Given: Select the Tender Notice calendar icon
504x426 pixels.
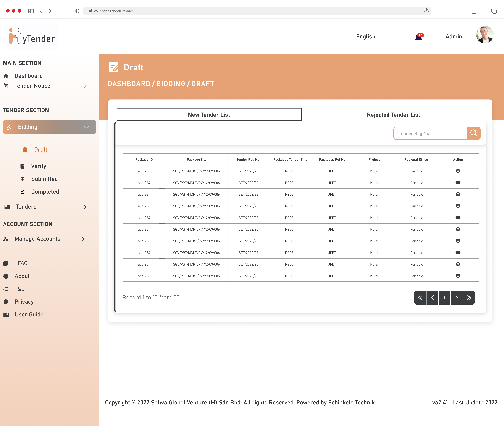Looking at the screenshot, I should (x=6, y=86).
